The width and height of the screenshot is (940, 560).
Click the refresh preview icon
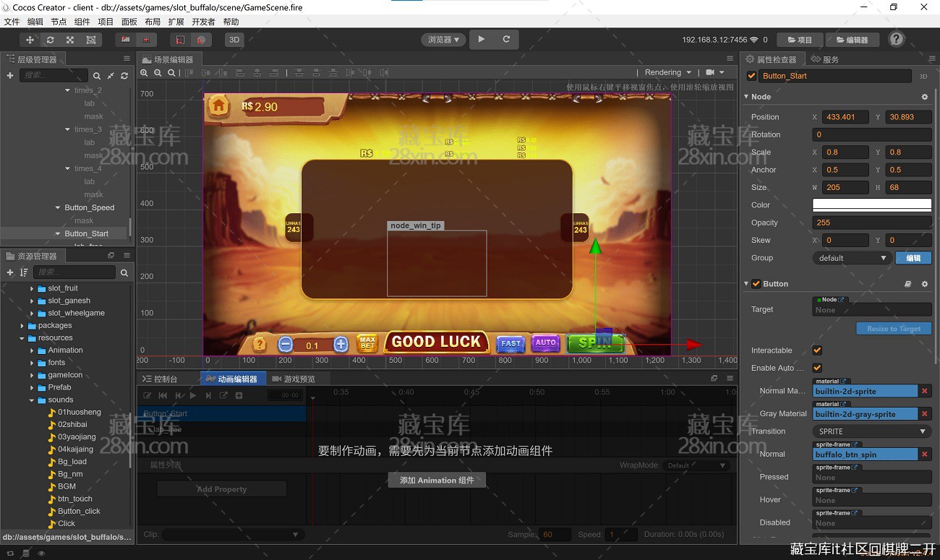coord(506,39)
